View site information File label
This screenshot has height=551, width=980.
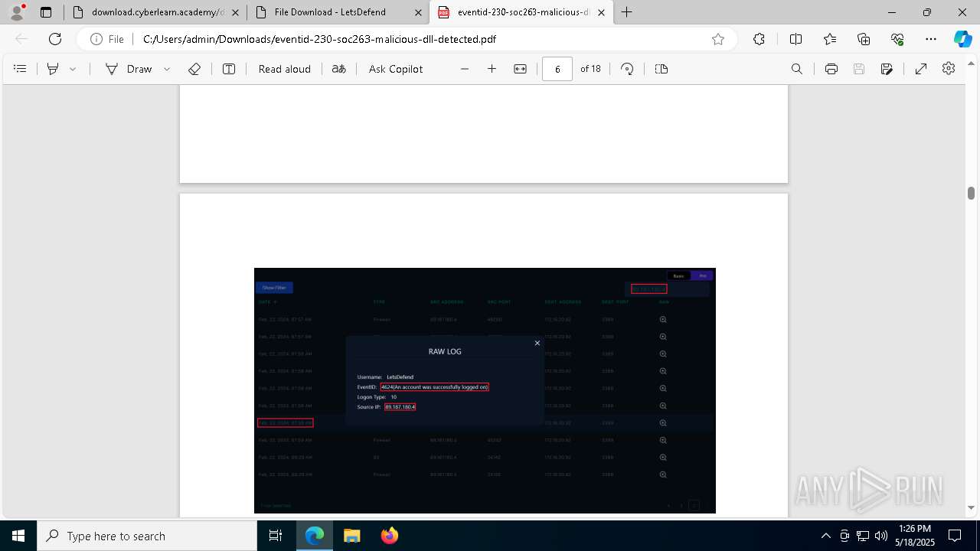point(107,39)
